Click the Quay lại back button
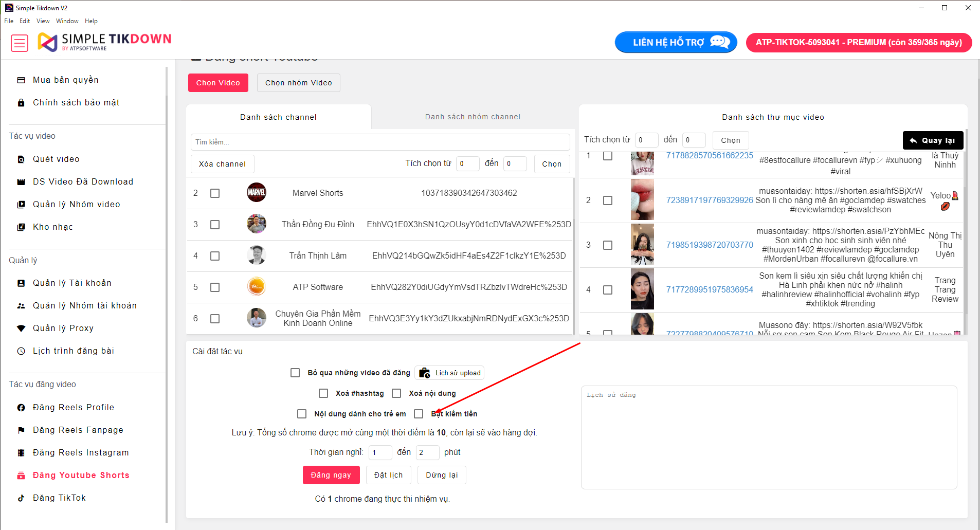 [933, 140]
